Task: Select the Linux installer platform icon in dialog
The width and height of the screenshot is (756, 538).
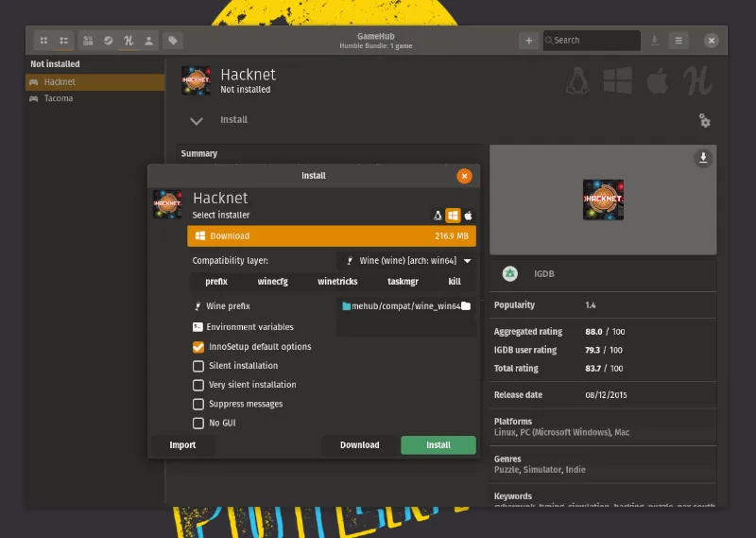Action: click(x=438, y=216)
